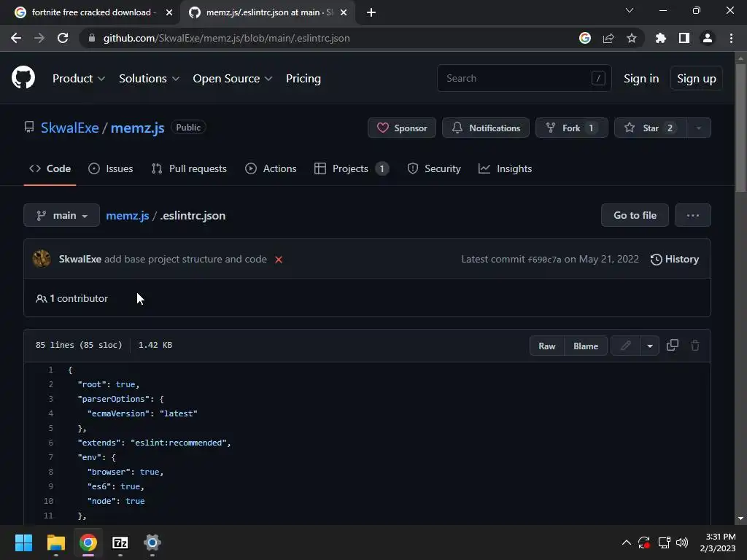747x560 pixels.
Task: Click the Sign in link
Action: [x=641, y=79]
